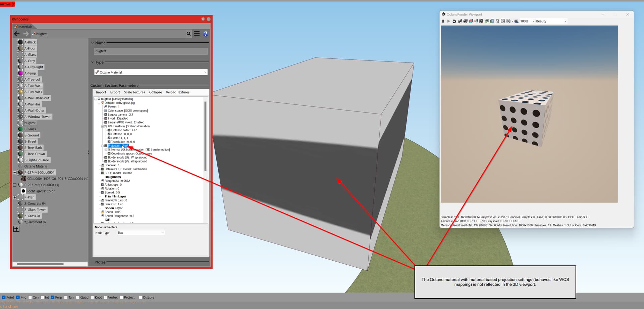The image size is (644, 309).
Task: Select the bugtest material in the list
Action: (30, 123)
